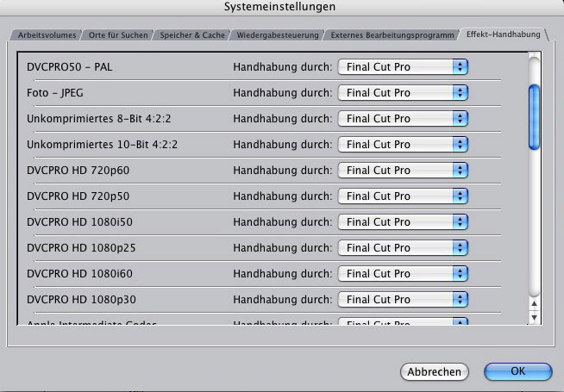Open DVCPRO HD 720p50 handling dropdown
This screenshot has width=564, height=392.
[x=402, y=196]
